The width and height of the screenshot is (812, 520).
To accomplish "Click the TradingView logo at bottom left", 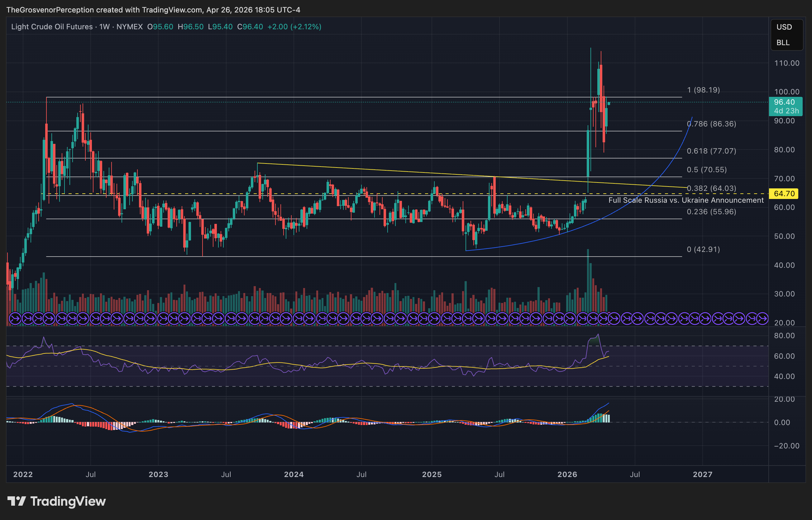I will pos(57,501).
